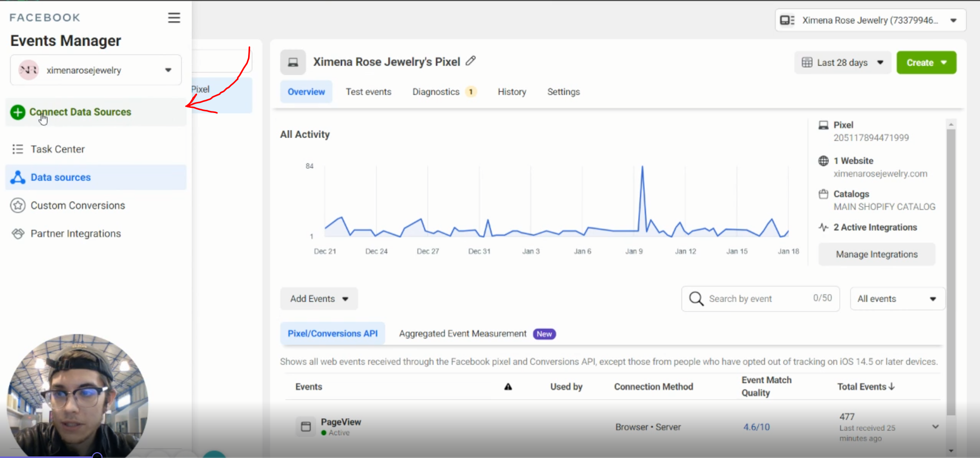
Task: Open Data sources in sidebar
Action: pyautogui.click(x=96, y=177)
